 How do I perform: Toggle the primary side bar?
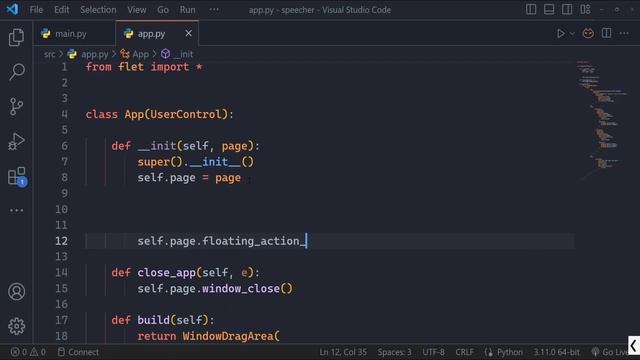click(x=531, y=9)
